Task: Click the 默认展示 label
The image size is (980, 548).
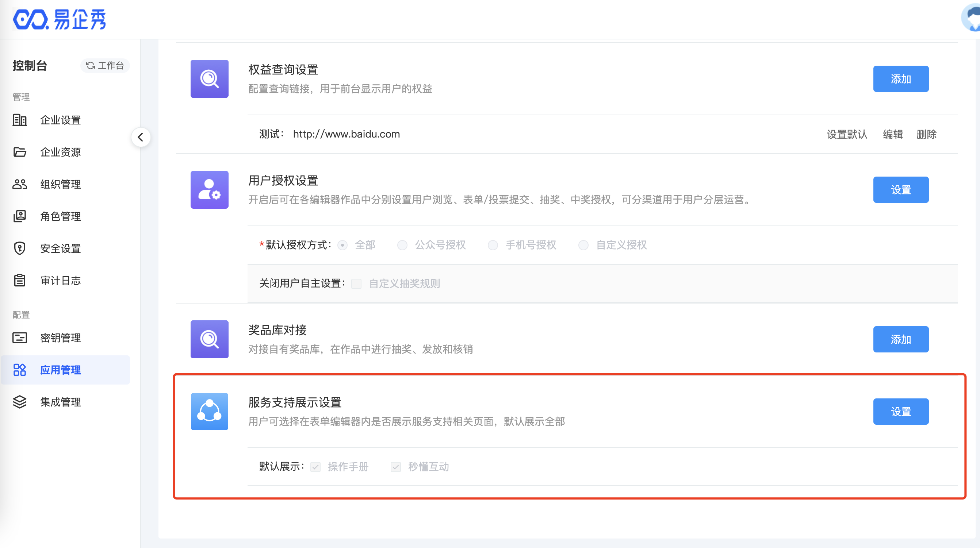Action: pyautogui.click(x=282, y=467)
